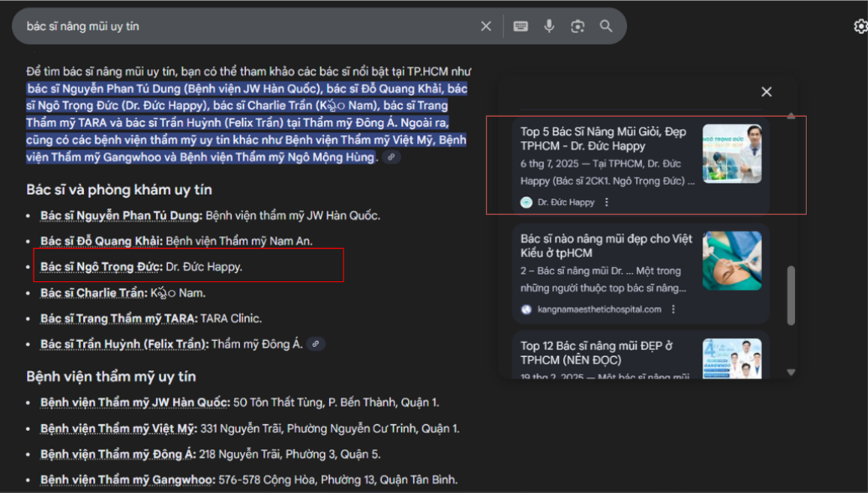Click the link chip after Thẩm mỹ Đông Á
The width and height of the screenshot is (868, 493).
point(316,344)
